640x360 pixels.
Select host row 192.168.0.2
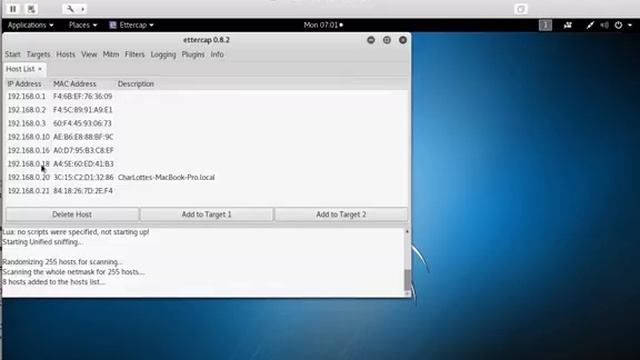(x=206, y=110)
